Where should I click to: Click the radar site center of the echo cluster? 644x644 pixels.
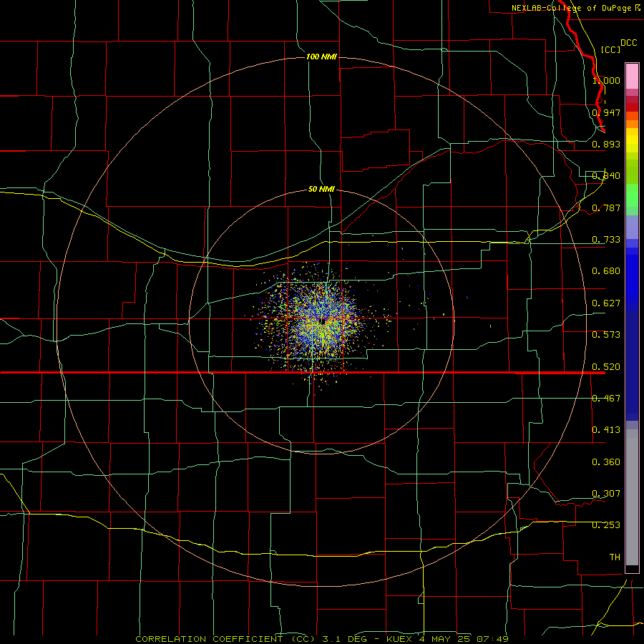pyautogui.click(x=323, y=322)
